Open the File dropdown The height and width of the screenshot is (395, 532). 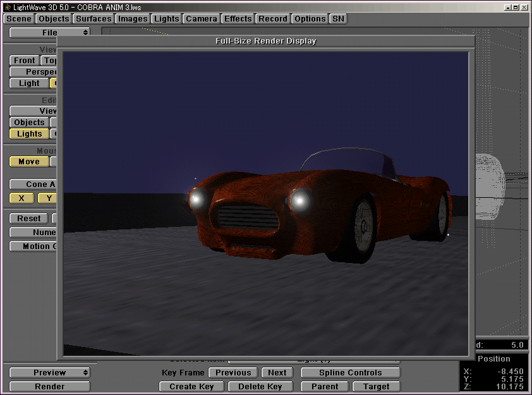coord(49,32)
